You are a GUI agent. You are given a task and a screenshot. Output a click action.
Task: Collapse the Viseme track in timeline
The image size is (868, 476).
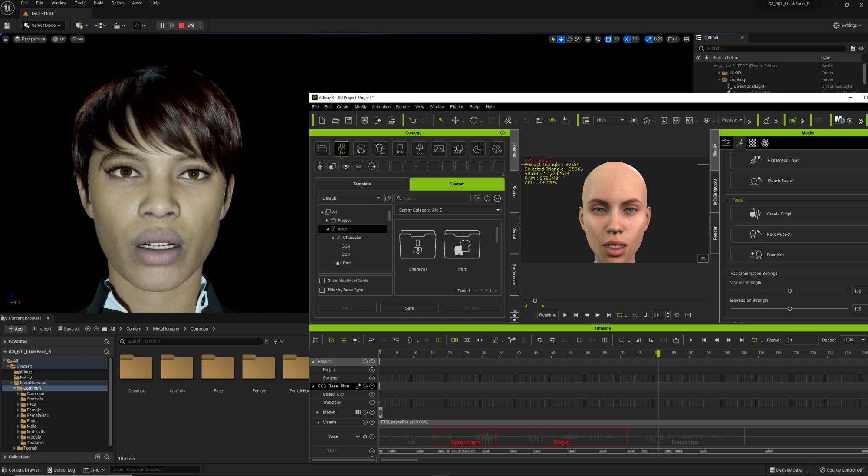tap(318, 422)
